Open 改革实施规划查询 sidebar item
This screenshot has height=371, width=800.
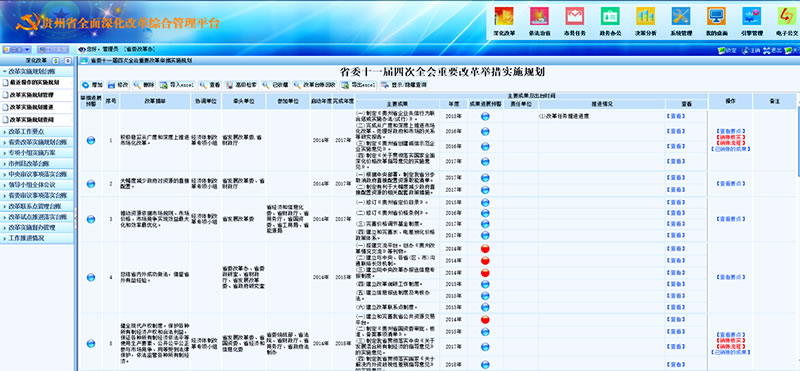click(37, 119)
